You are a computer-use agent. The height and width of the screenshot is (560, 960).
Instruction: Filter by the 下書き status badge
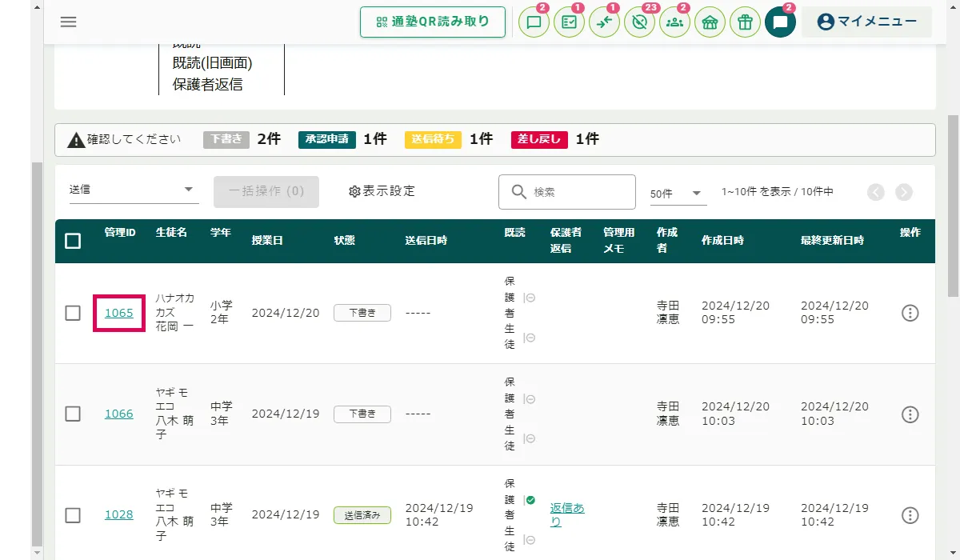(227, 139)
